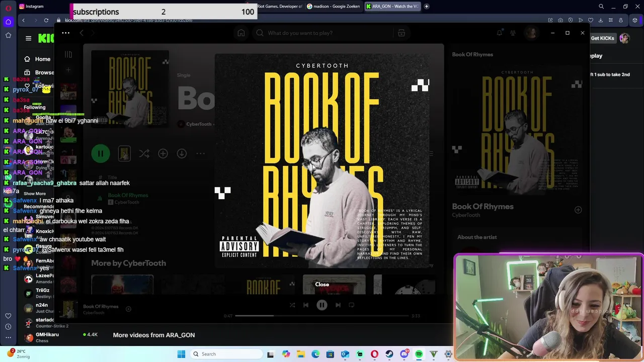Image resolution: width=644 pixels, height=362 pixels.
Task: Open Home in Kick sidebar
Action: 38,59
